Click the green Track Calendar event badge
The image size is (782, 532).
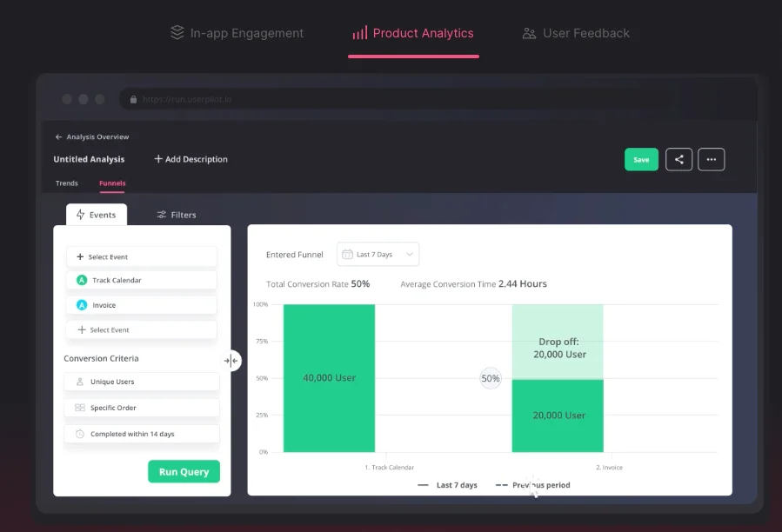click(82, 280)
